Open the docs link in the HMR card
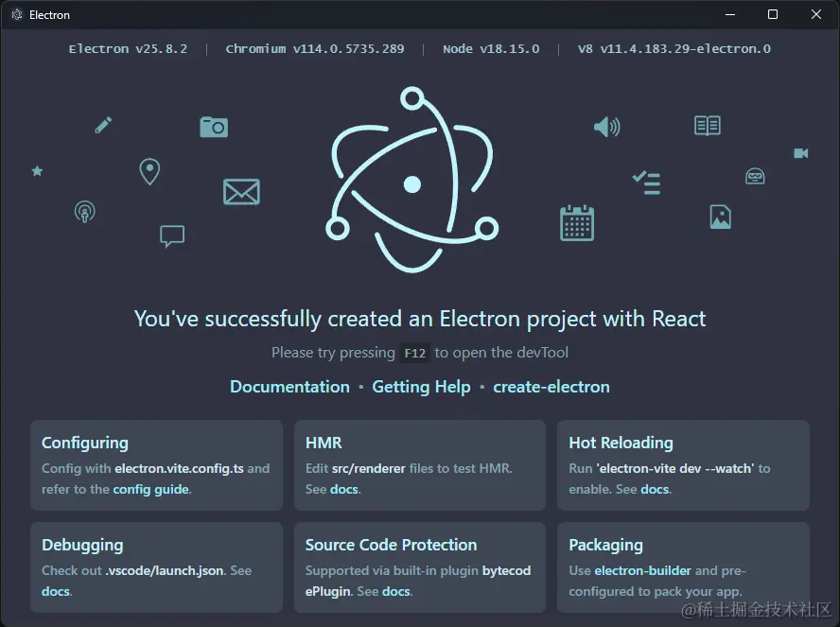Screen dimensions: 840x627 click(x=343, y=489)
